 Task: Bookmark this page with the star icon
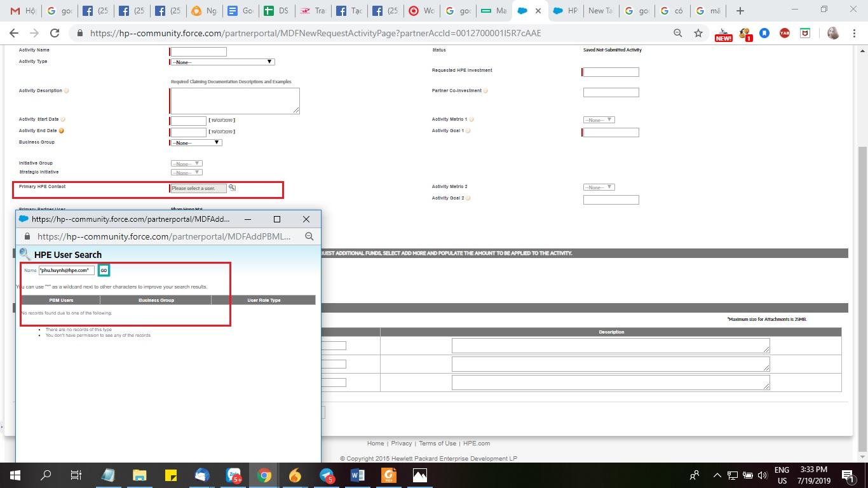click(698, 33)
